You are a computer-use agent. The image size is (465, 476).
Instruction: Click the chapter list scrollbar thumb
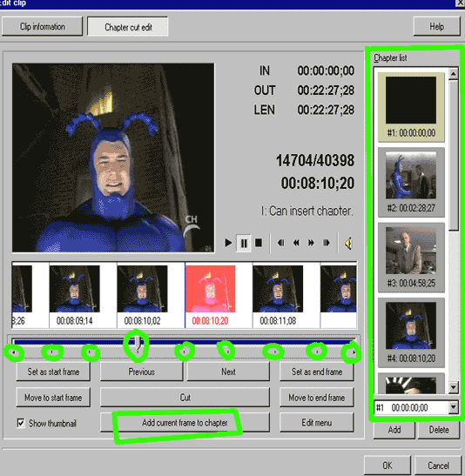[454, 155]
